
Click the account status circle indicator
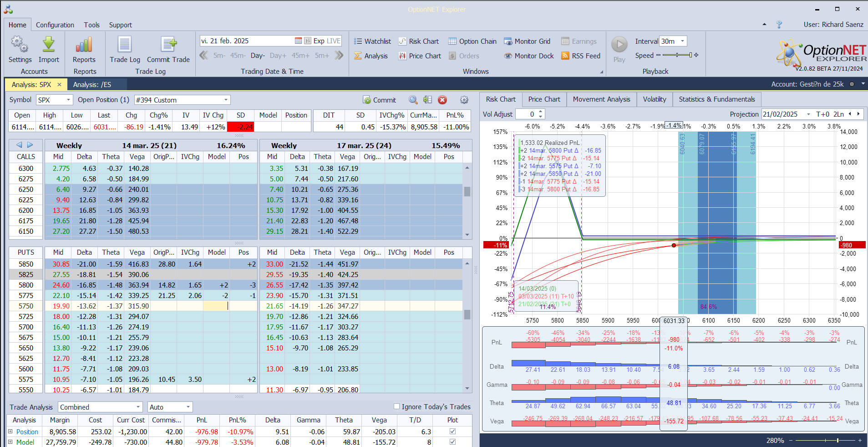852,84
